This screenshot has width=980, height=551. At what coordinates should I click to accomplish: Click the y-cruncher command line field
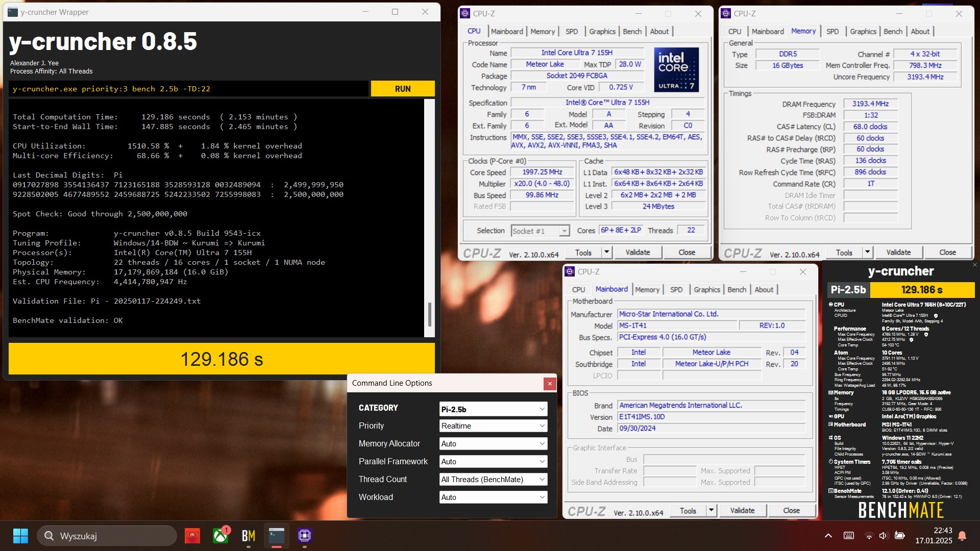point(188,89)
